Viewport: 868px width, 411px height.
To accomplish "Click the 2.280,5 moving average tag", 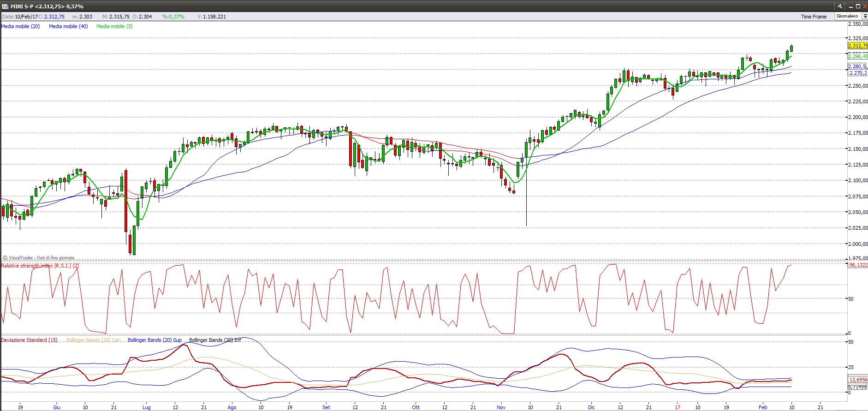I will coord(857,66).
